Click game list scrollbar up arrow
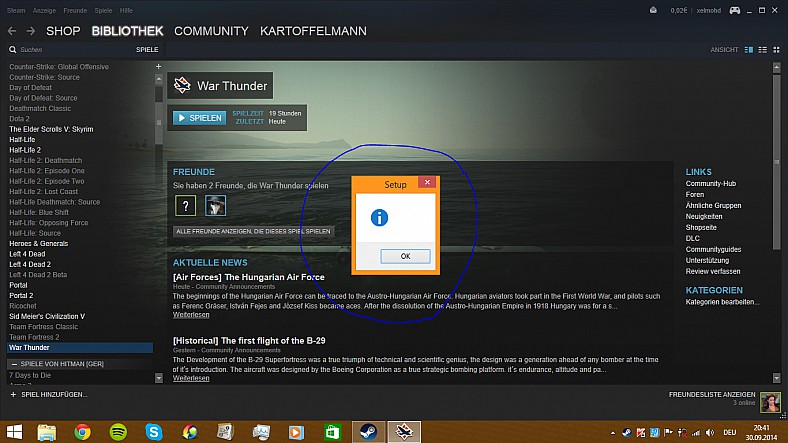 [x=159, y=78]
